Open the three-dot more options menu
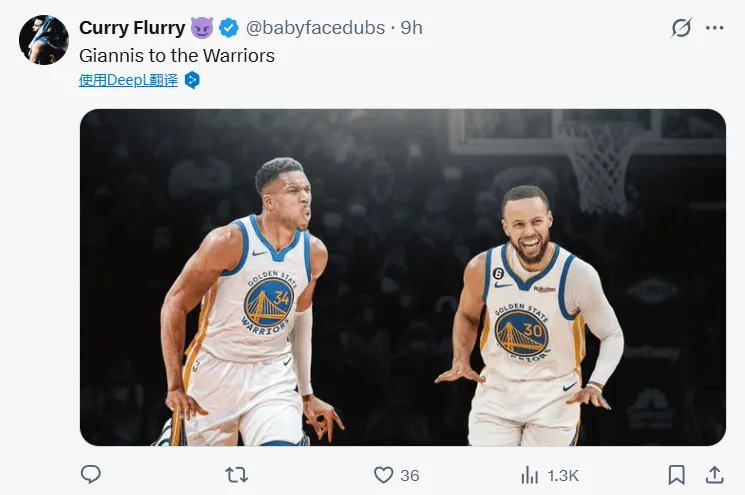This screenshot has height=495, width=745. (714, 28)
